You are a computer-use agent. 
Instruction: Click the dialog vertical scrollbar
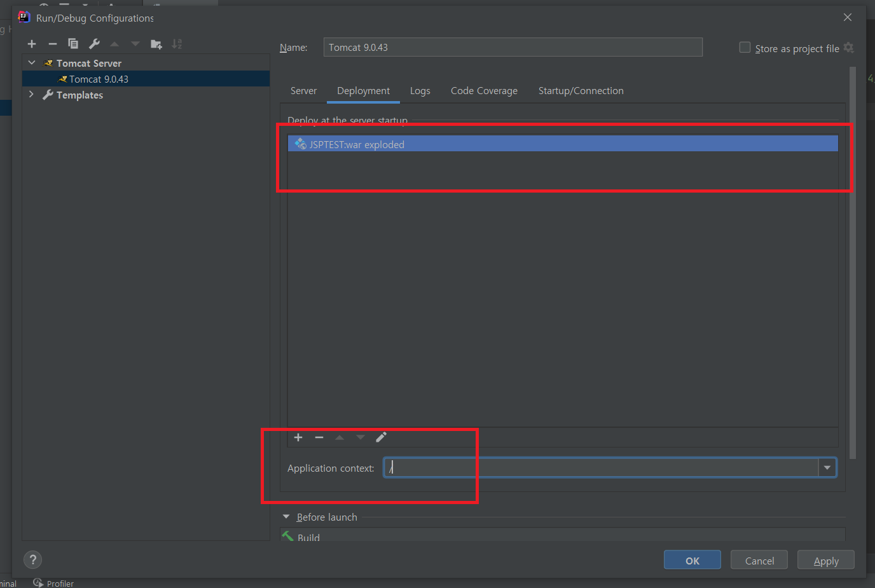(853, 263)
